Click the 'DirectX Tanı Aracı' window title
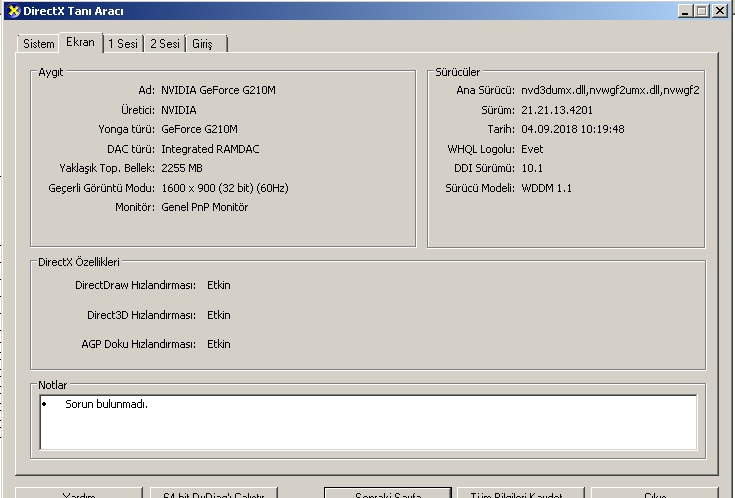 (x=74, y=11)
